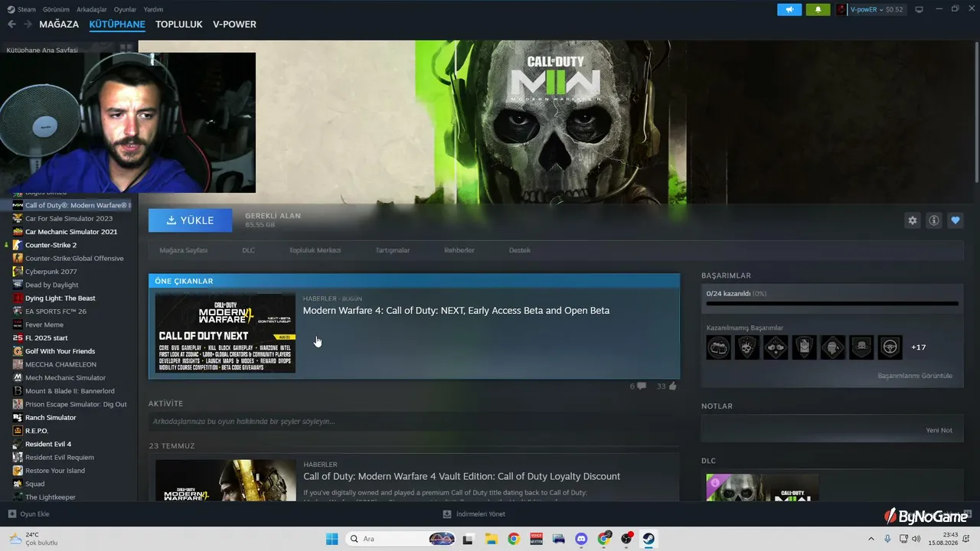Open Modern Warfare 4 NEXT news headline
Viewport: 980px width, 551px height.
(x=456, y=311)
